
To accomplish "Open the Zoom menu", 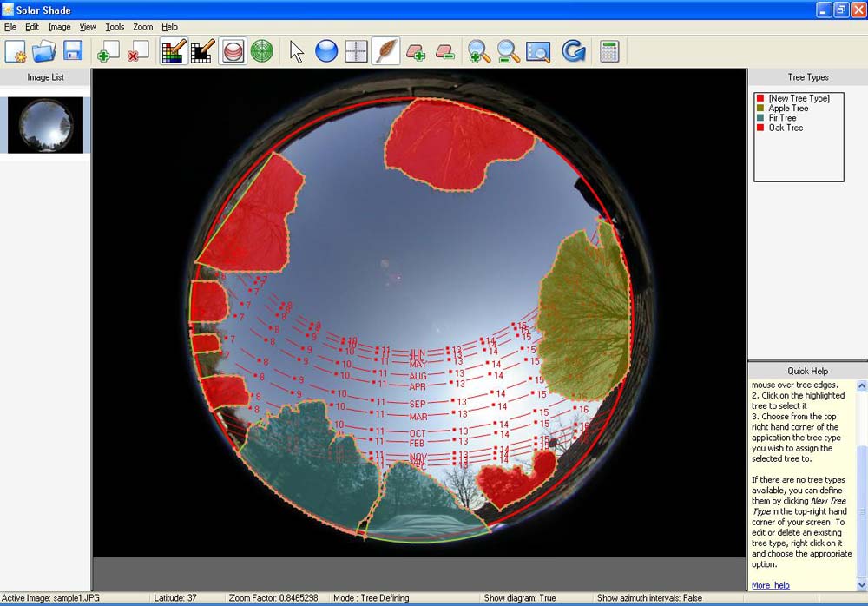I will (142, 27).
